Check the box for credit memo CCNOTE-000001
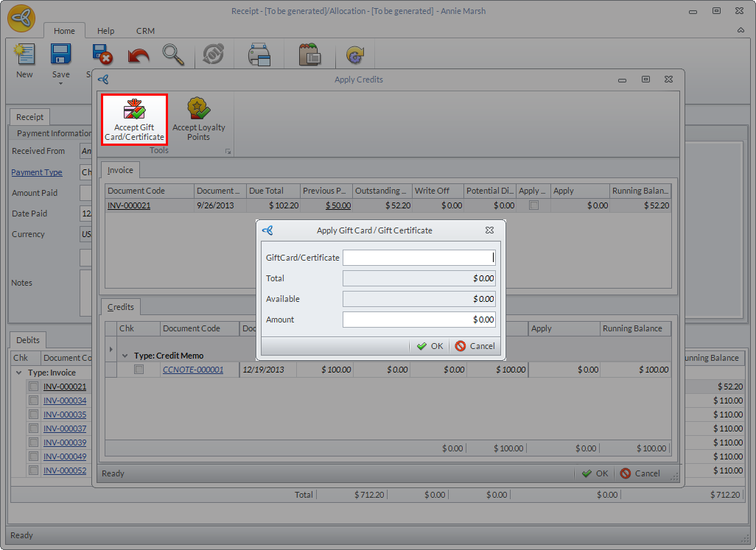Viewport: 756px width, 550px height. 139,370
